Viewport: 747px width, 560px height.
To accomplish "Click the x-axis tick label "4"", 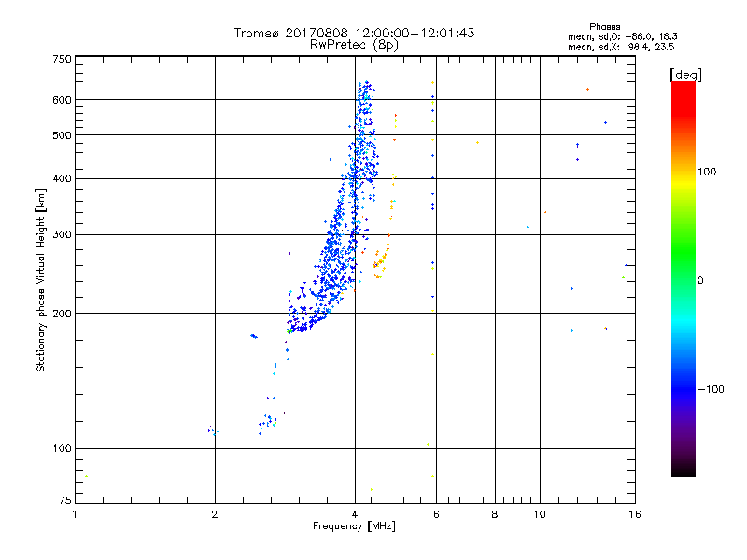I will tap(355, 514).
